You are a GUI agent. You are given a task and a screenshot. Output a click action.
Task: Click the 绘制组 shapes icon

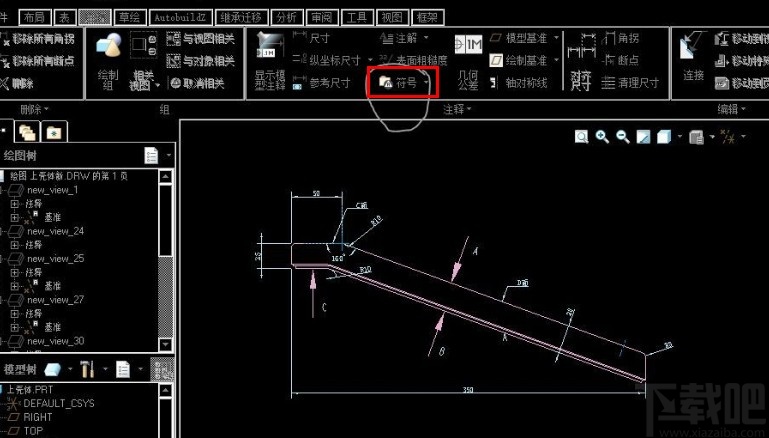pyautogui.click(x=108, y=45)
